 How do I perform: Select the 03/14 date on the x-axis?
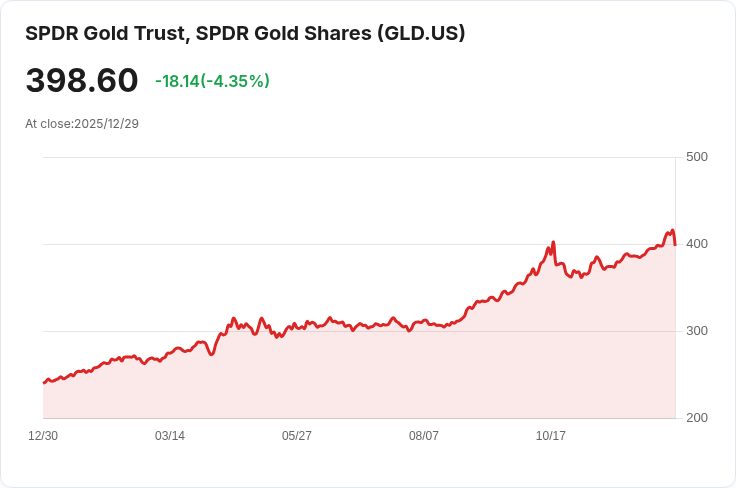coord(170,436)
